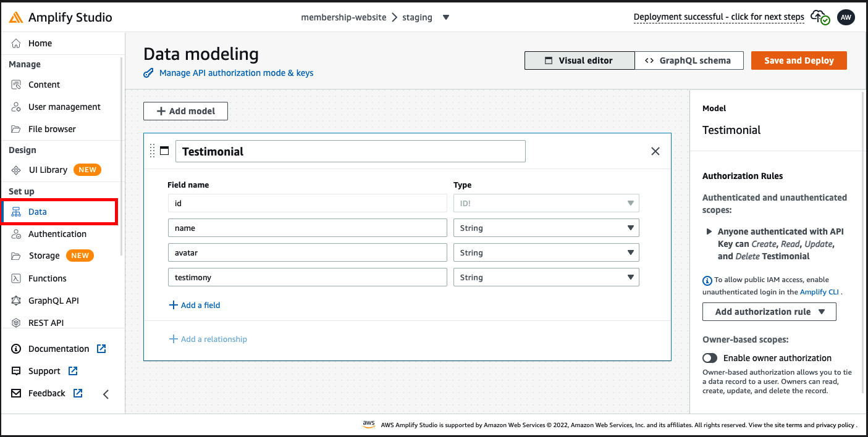The width and height of the screenshot is (868, 437).
Task: Click the Home house icon
Action: [17, 43]
